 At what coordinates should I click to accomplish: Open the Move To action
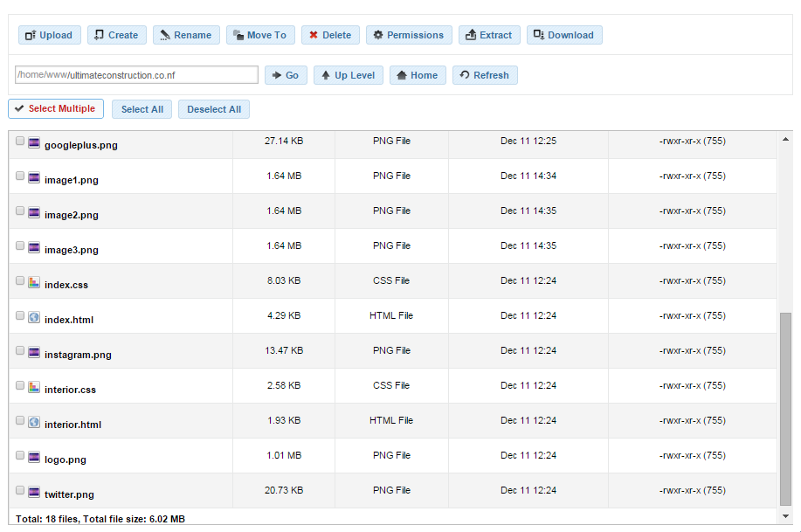pyautogui.click(x=260, y=35)
